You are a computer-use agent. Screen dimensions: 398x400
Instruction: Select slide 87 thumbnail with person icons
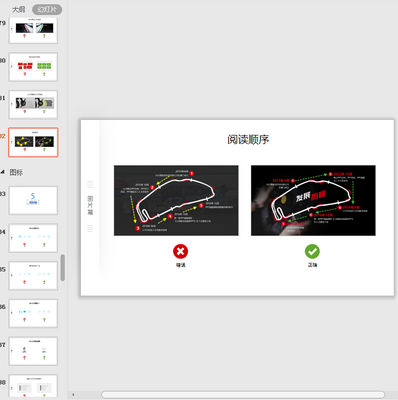[x=33, y=351]
